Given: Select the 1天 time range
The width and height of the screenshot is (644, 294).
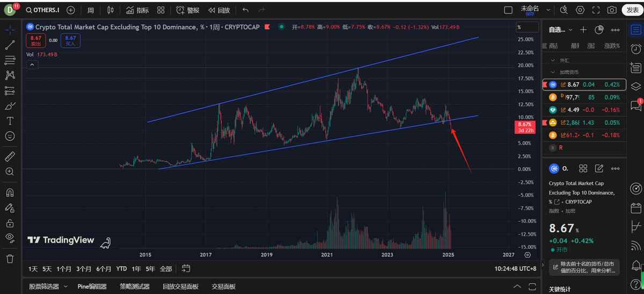Looking at the screenshot, I should point(33,268).
